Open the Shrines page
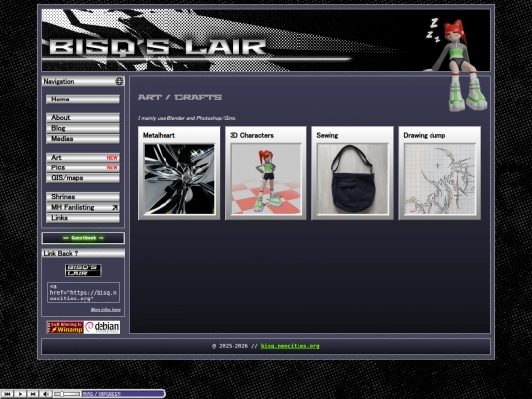Image resolution: width=532 pixels, height=399 pixels. [83, 197]
